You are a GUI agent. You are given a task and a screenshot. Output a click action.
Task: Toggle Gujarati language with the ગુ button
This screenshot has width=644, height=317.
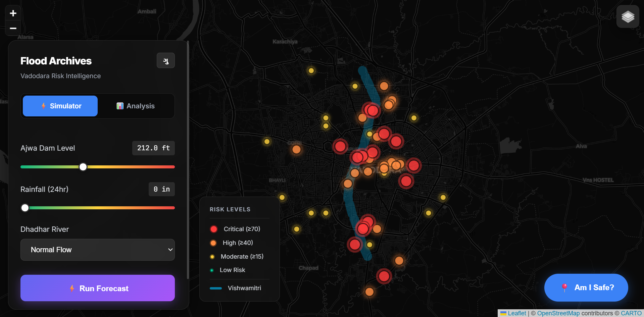pos(166,61)
